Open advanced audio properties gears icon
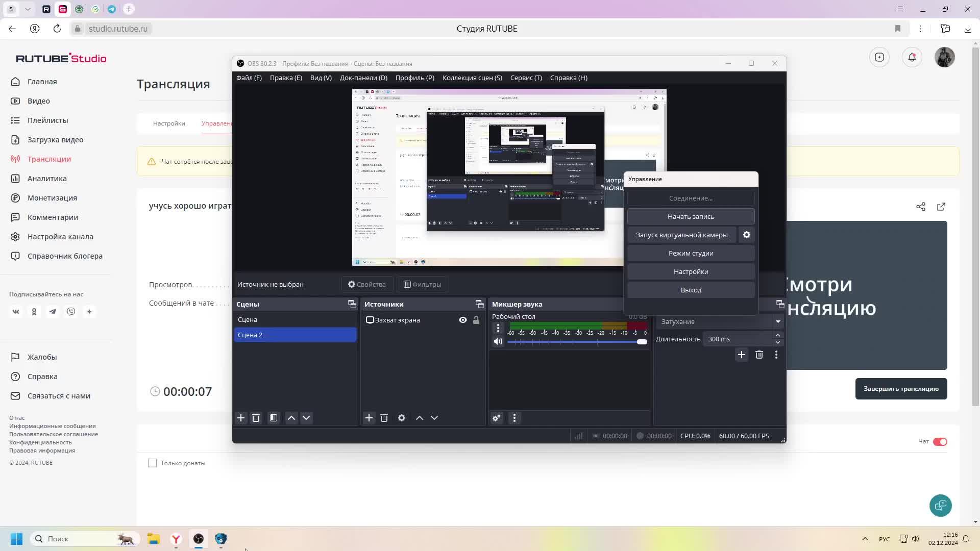980x551 pixels. pos(497,418)
